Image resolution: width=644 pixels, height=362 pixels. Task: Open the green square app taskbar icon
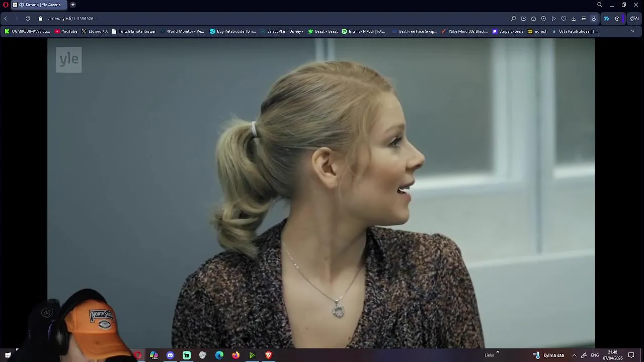[187, 355]
